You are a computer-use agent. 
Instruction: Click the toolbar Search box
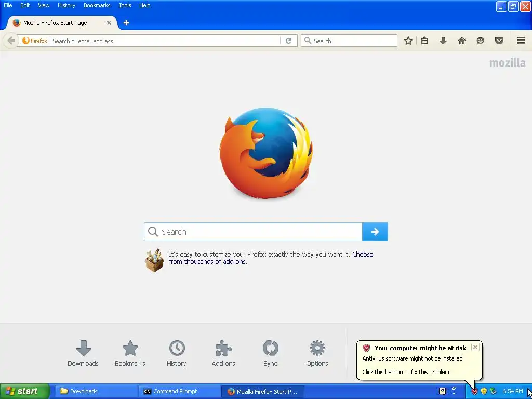349,41
